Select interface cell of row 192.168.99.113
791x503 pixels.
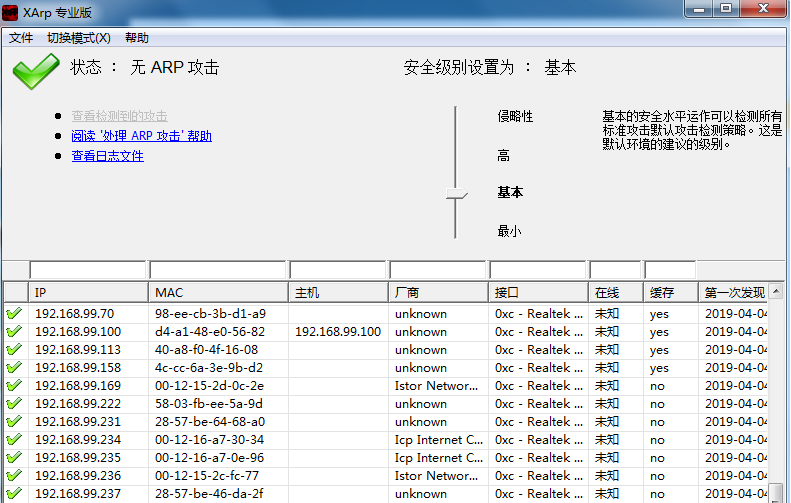539,349
